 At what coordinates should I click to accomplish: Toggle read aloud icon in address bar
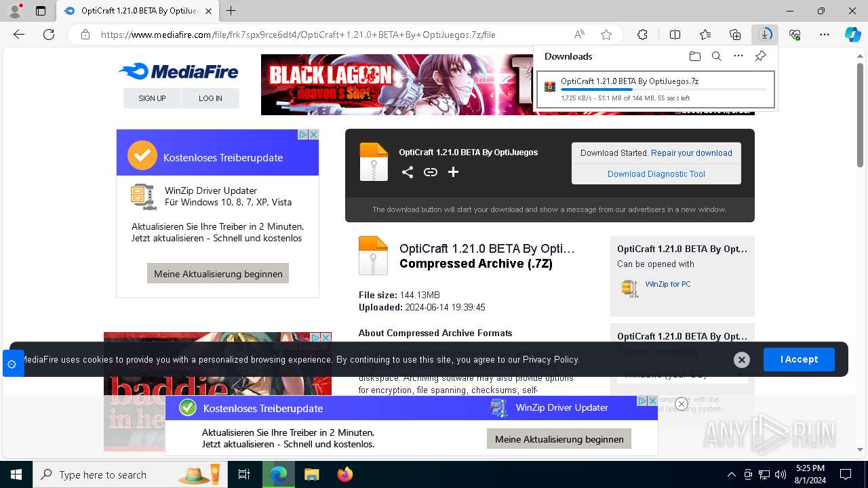pos(579,35)
